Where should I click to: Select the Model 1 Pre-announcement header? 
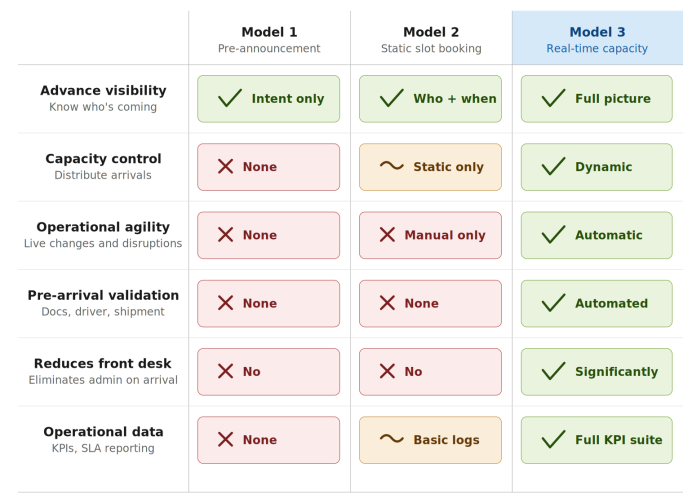269,39
